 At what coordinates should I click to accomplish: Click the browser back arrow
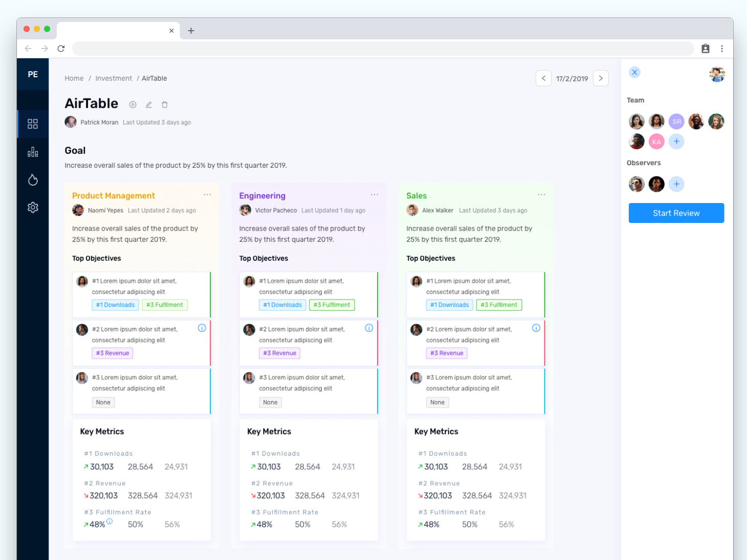click(x=28, y=49)
